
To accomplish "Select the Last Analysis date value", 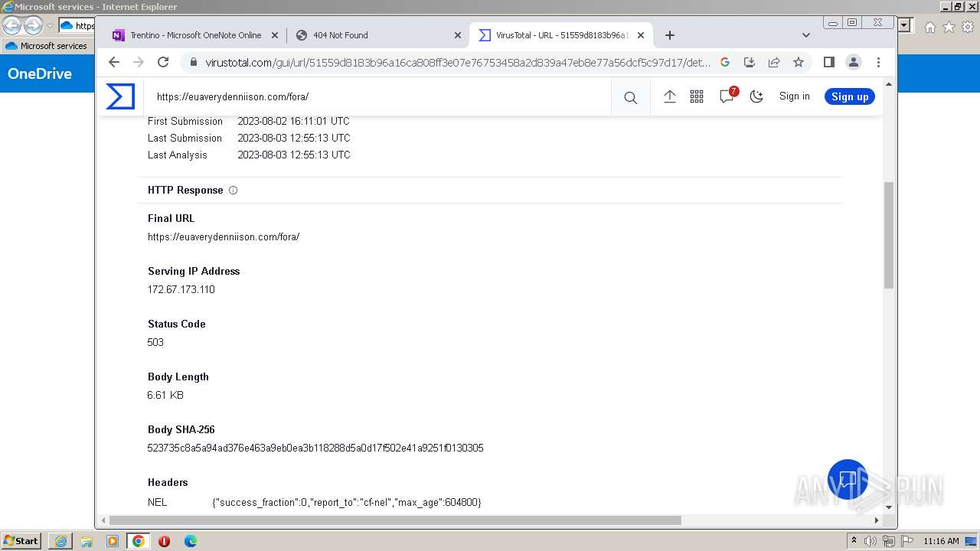I will (x=294, y=155).
